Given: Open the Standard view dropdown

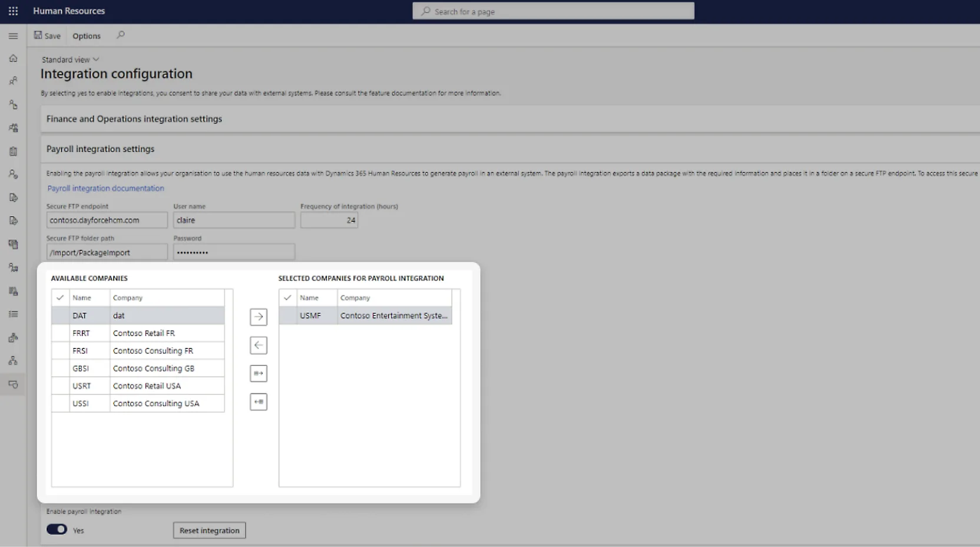Looking at the screenshot, I should click(x=71, y=60).
